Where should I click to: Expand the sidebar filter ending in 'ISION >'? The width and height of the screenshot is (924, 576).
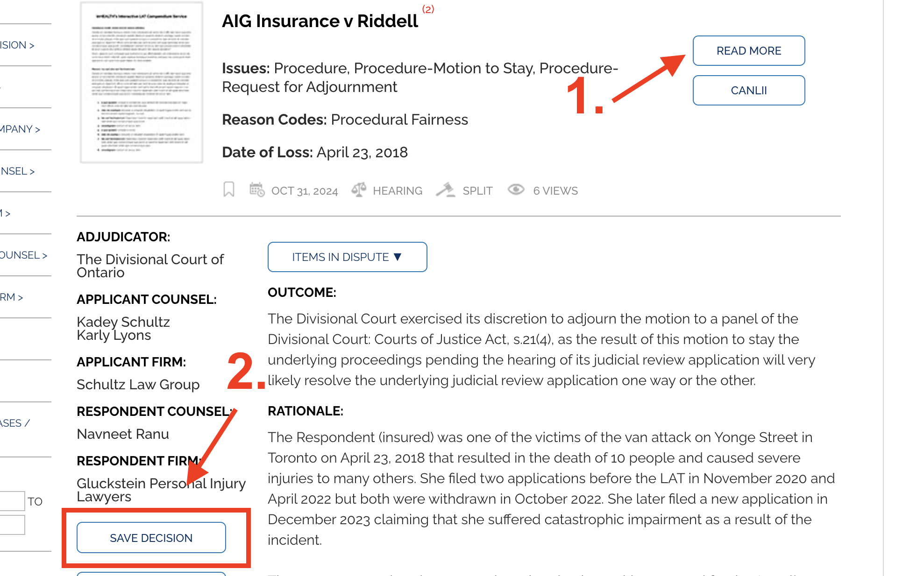[17, 45]
